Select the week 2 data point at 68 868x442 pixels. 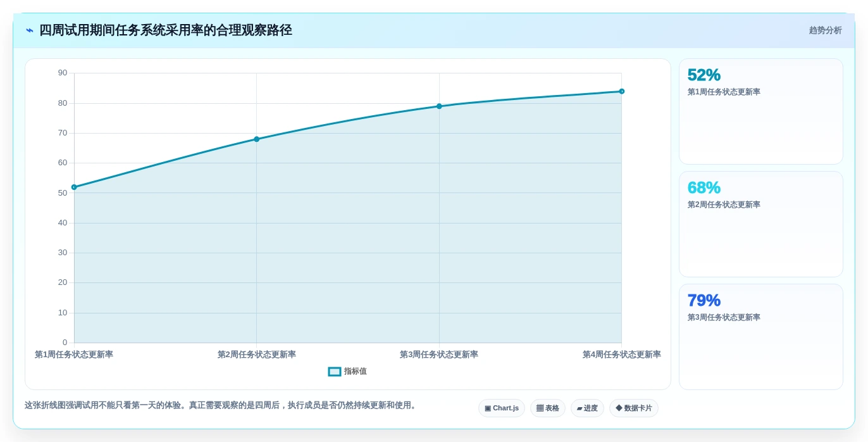click(x=257, y=139)
